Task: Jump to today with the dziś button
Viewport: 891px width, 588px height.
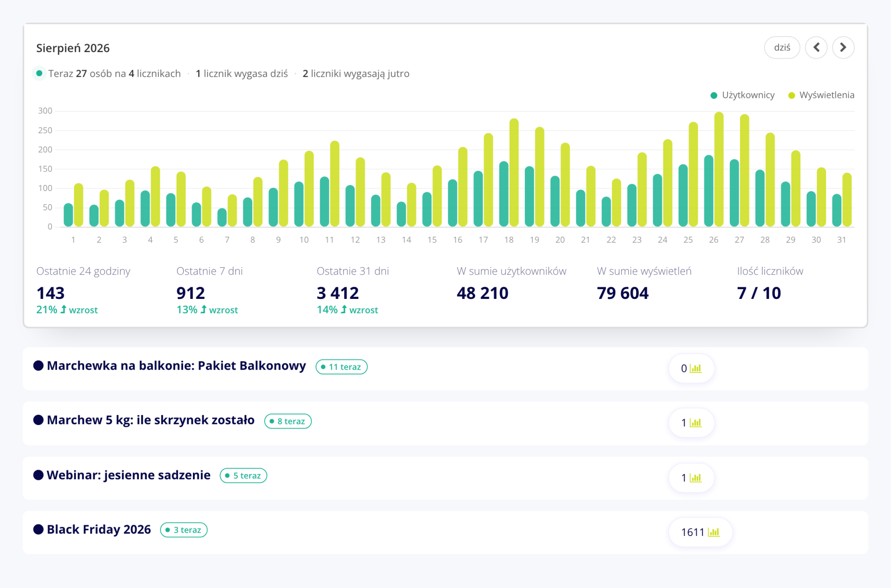Action: (782, 48)
